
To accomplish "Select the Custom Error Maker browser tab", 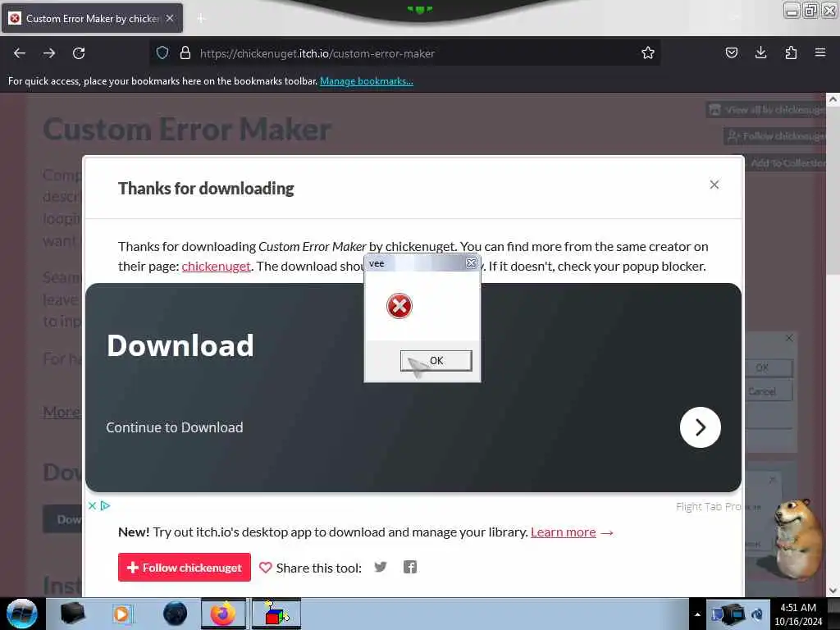I will pos(92,18).
